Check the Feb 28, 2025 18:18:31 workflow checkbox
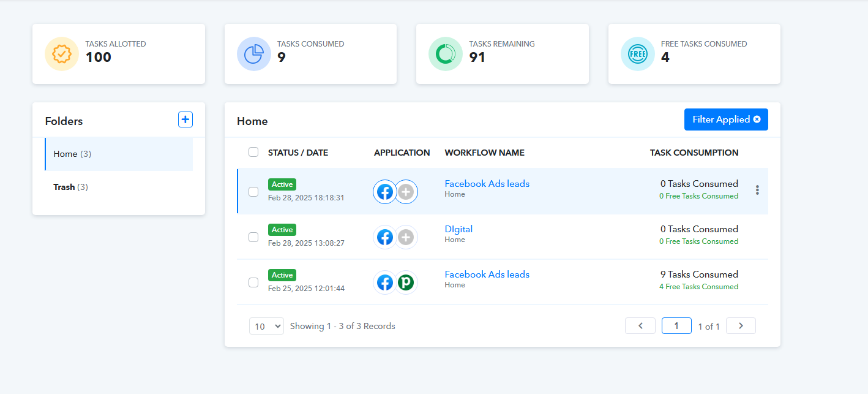868x394 pixels. pyautogui.click(x=253, y=192)
